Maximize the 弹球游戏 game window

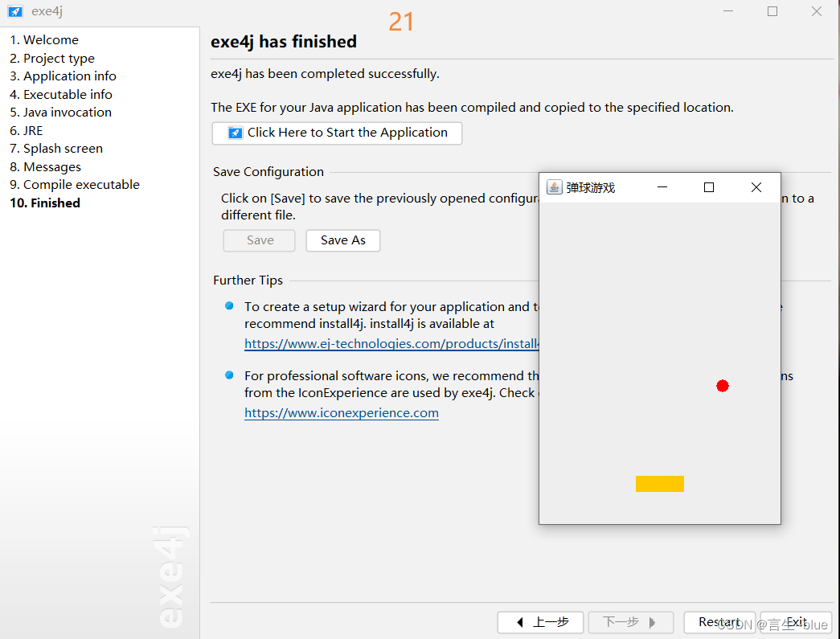(709, 187)
